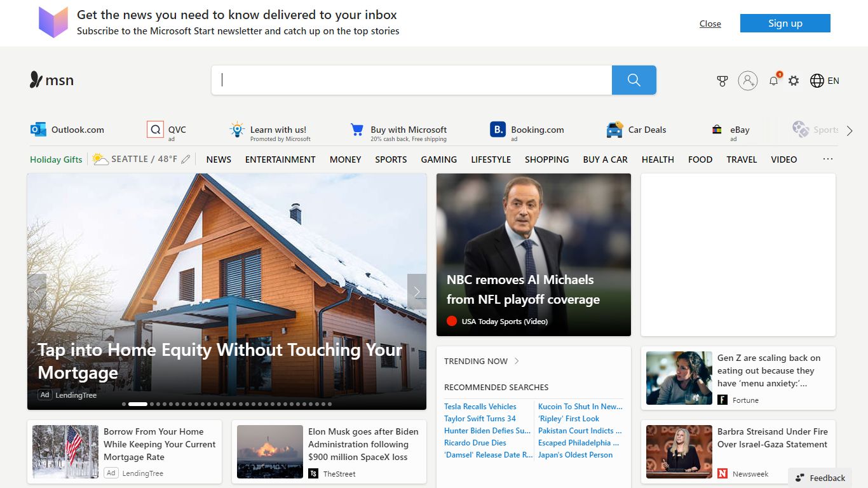Search Tesla Recalls Vehicles
The height and width of the screenshot is (488, 868).
coord(480,407)
